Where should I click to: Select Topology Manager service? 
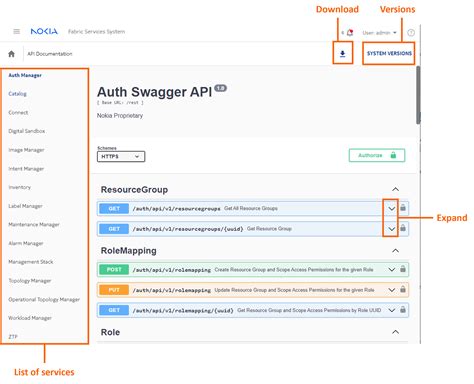30,281
